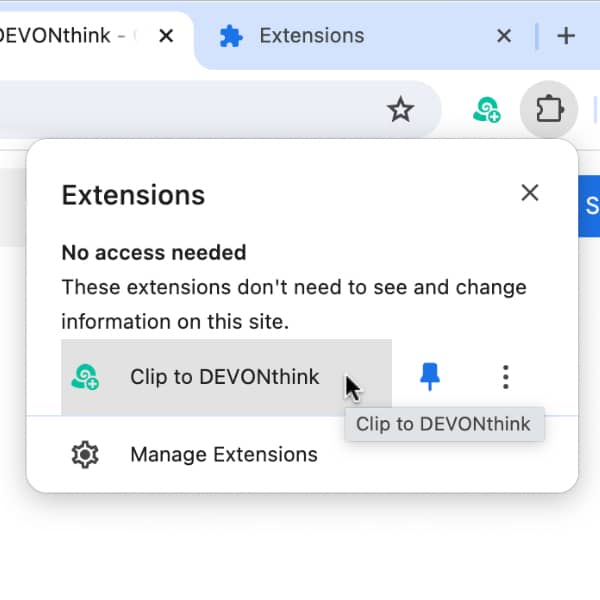Open the Extensions puzzle toolbar button
This screenshot has width=600, height=600.
point(549,109)
